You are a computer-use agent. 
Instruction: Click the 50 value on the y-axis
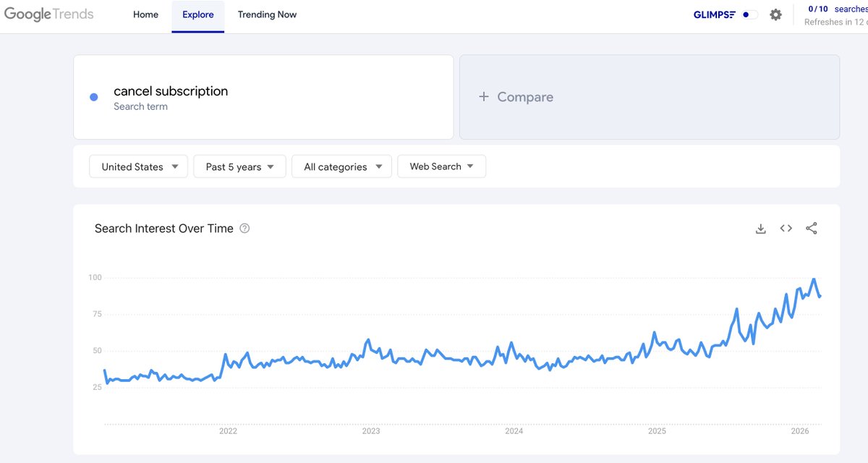pos(97,351)
